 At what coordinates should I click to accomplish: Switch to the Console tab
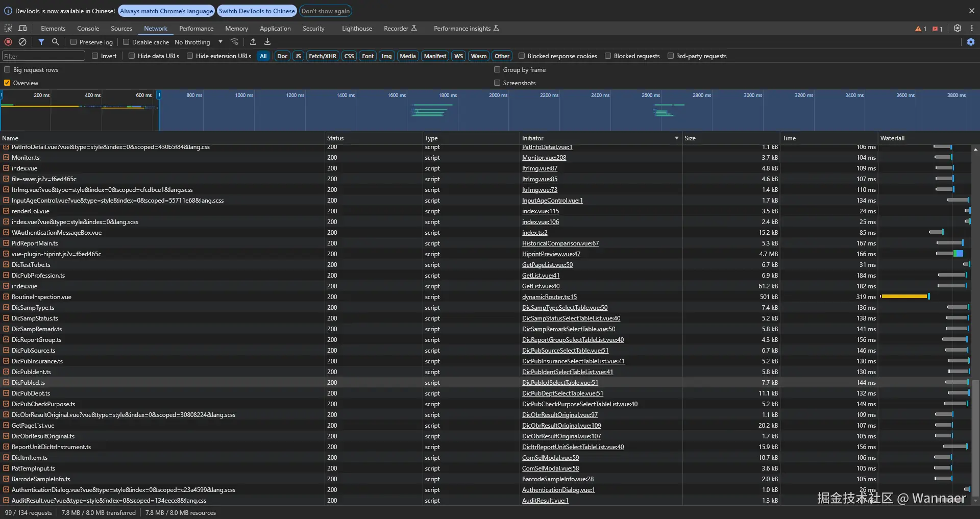click(x=88, y=29)
